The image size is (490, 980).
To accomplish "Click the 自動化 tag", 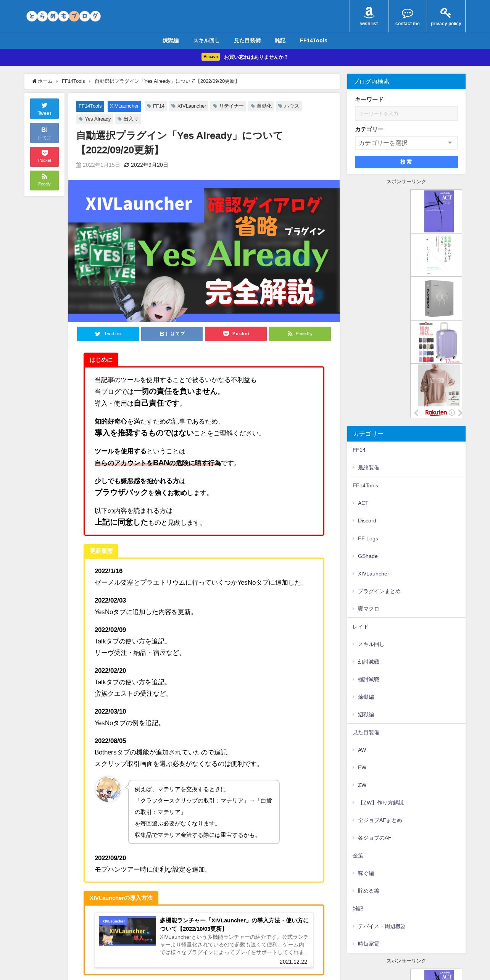I will click(261, 106).
